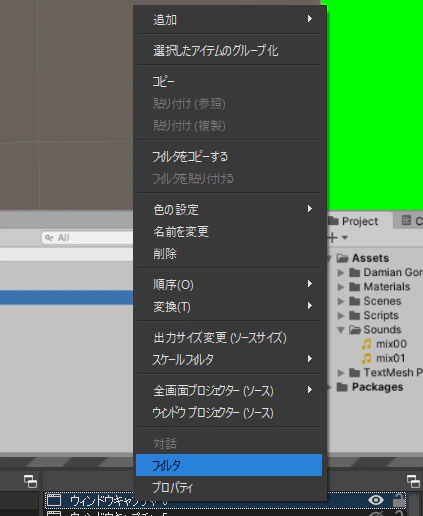423x516 pixels.
Task: Open the 変換(T) submenu
Action: pyautogui.click(x=229, y=306)
